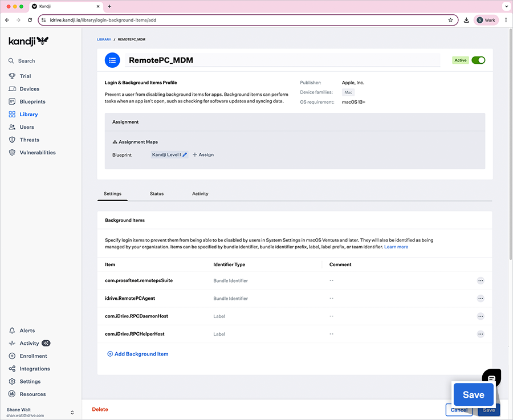Viewport: 513px width, 420px height.
Task: Expand the Shane Walt account switcher
Action: [72, 412]
